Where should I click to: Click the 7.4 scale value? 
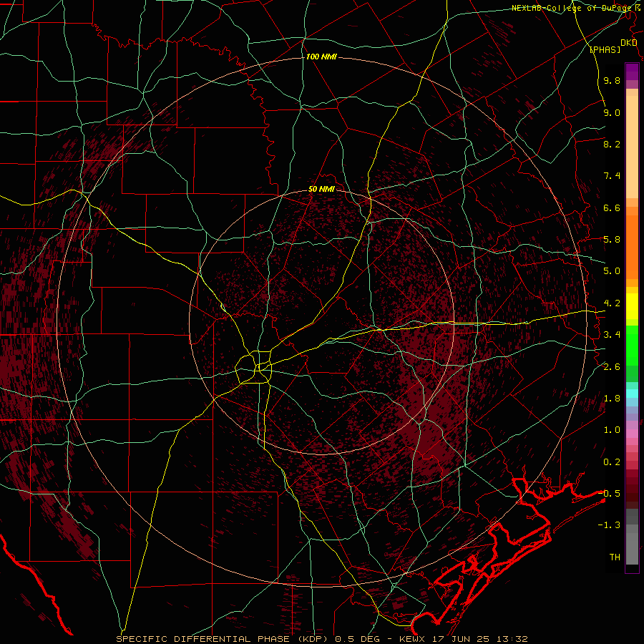(612, 176)
